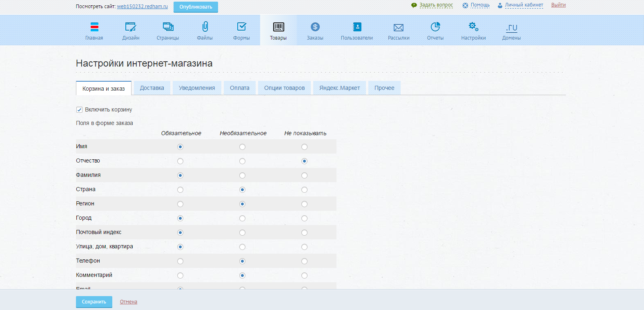The height and width of the screenshot is (310, 644).
Task: Open the Заказы dollar icon
Action: [315, 27]
